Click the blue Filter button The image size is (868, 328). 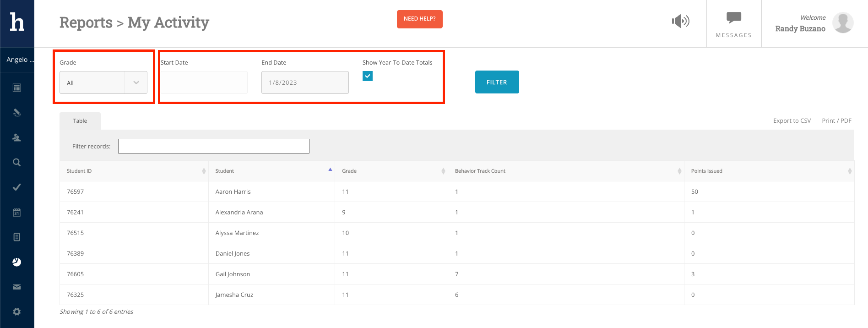497,82
